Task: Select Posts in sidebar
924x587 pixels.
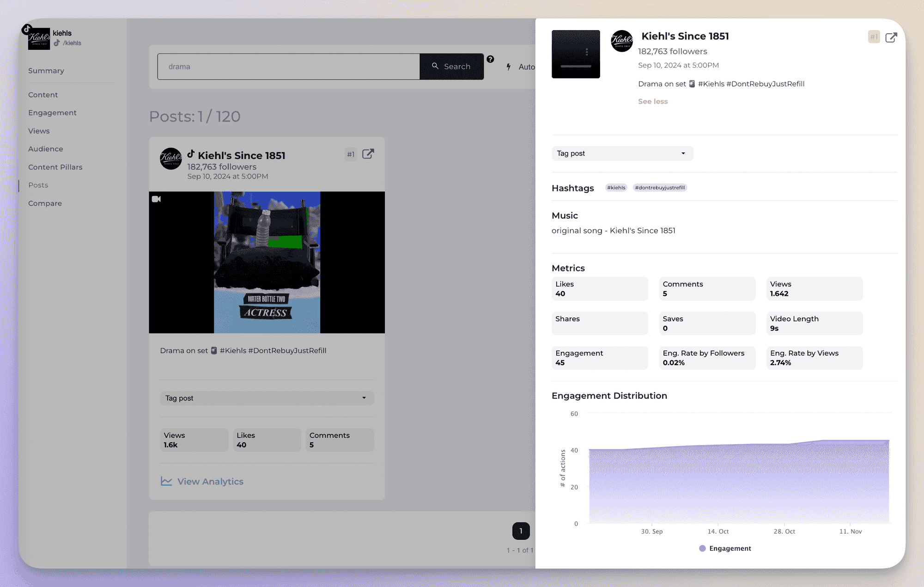Action: [38, 185]
